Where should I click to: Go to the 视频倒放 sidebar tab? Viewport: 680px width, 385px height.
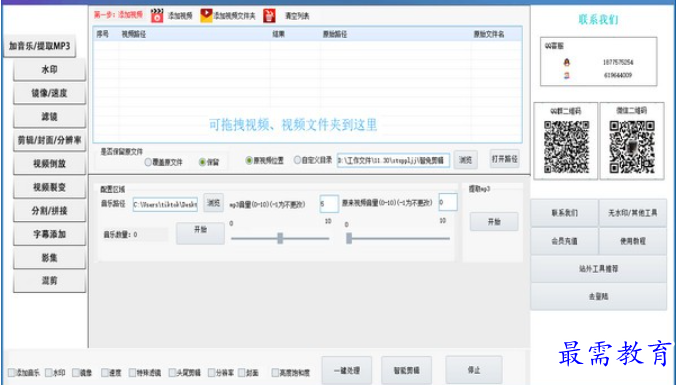click(49, 164)
